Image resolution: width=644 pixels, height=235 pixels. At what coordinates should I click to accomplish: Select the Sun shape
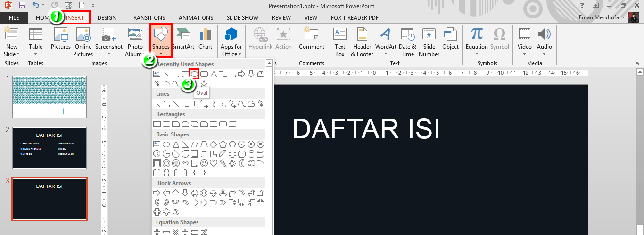[x=232, y=163]
